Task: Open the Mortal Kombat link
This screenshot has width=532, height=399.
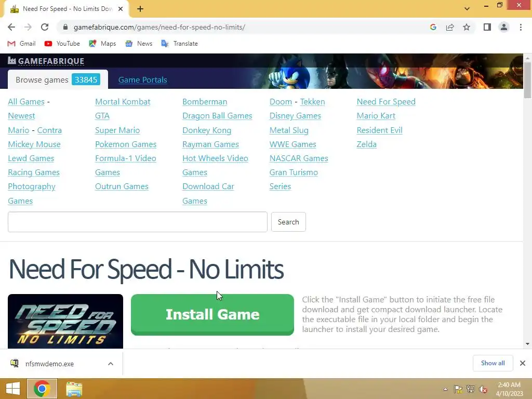Action: pos(123,102)
